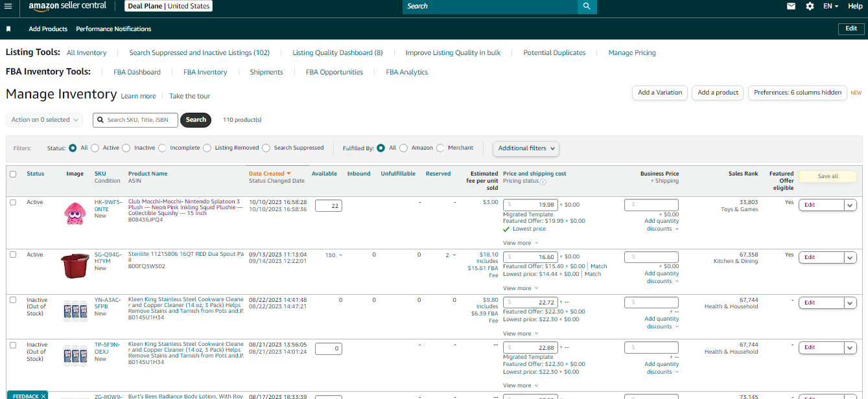Click the bookmark flag icon
This screenshot has width=868, height=399.
(x=8, y=29)
